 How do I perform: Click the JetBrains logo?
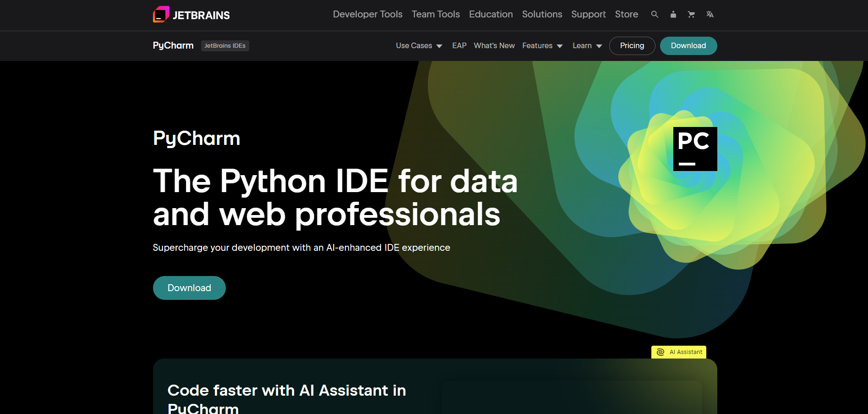(x=191, y=15)
